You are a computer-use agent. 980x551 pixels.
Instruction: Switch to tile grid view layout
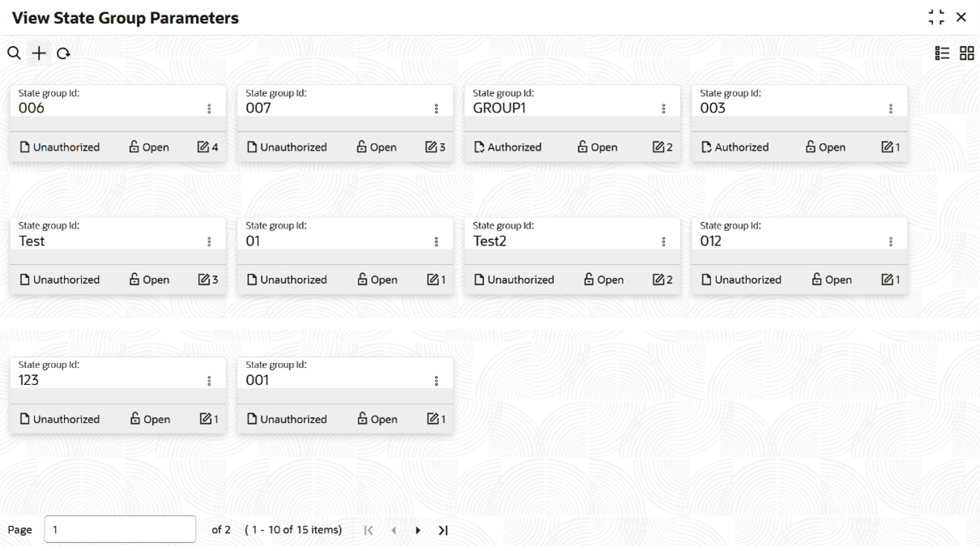(x=966, y=53)
